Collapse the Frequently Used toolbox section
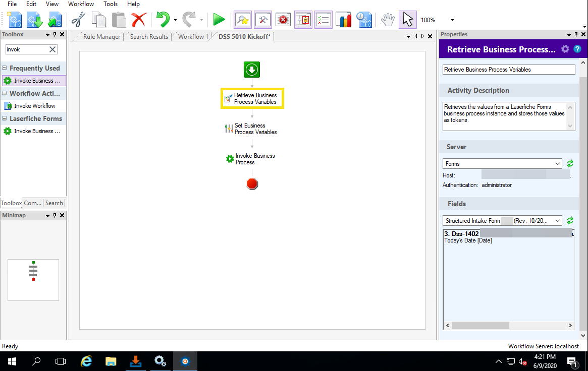 pos(5,68)
